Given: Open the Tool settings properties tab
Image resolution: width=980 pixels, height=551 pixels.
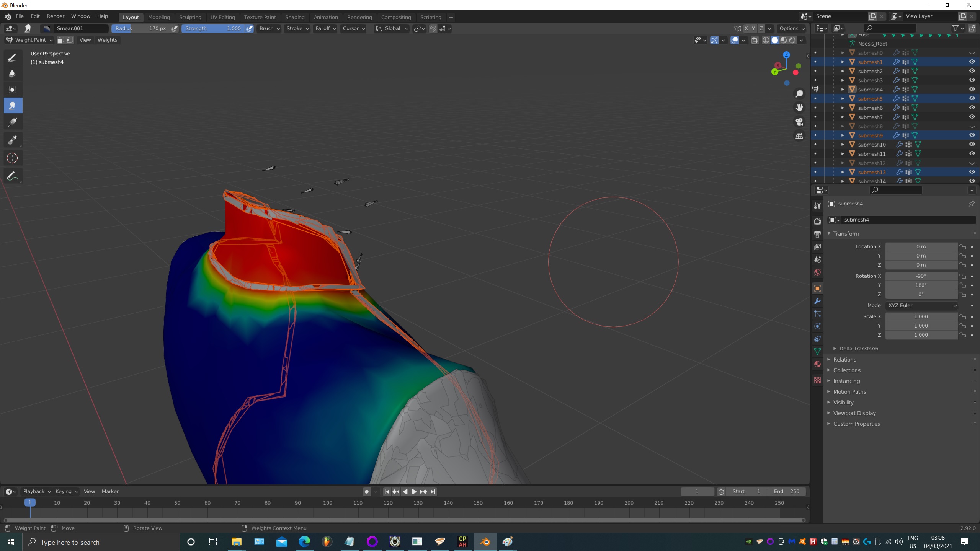Looking at the screenshot, I should pyautogui.click(x=817, y=205).
